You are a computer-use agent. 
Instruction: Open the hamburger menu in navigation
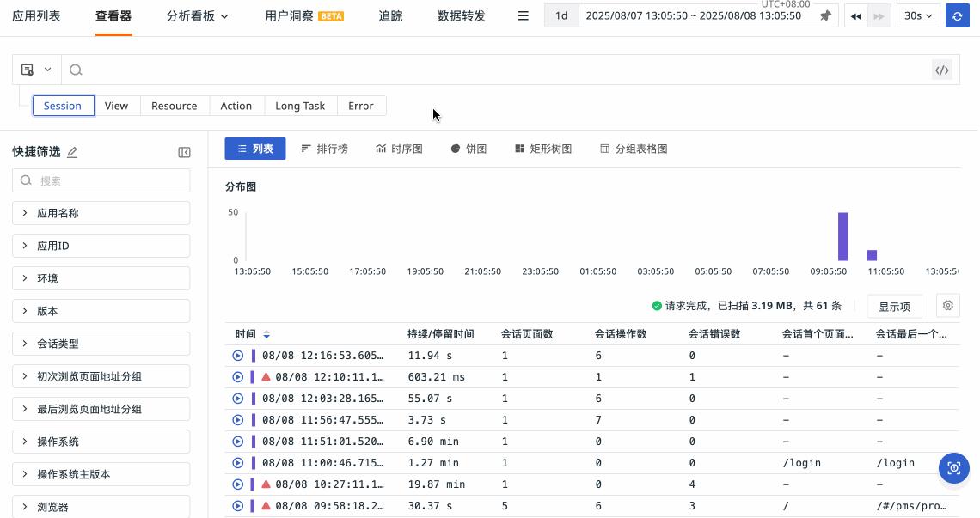tap(523, 16)
